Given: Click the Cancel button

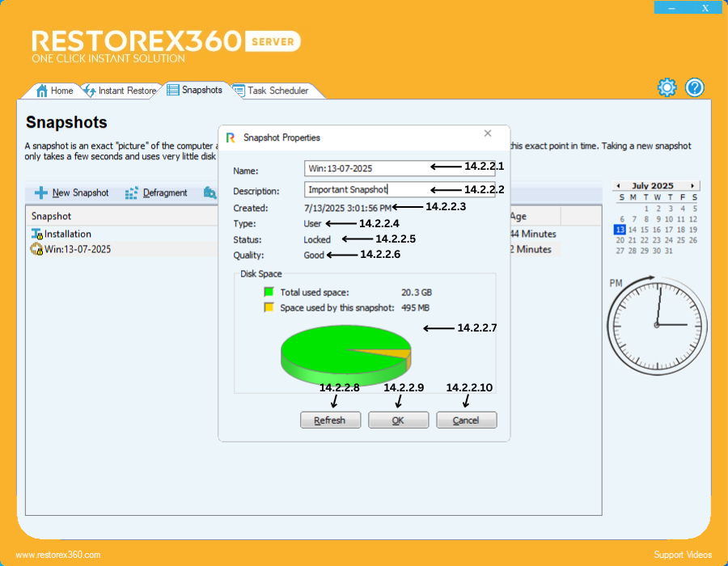Looking at the screenshot, I should tap(466, 420).
